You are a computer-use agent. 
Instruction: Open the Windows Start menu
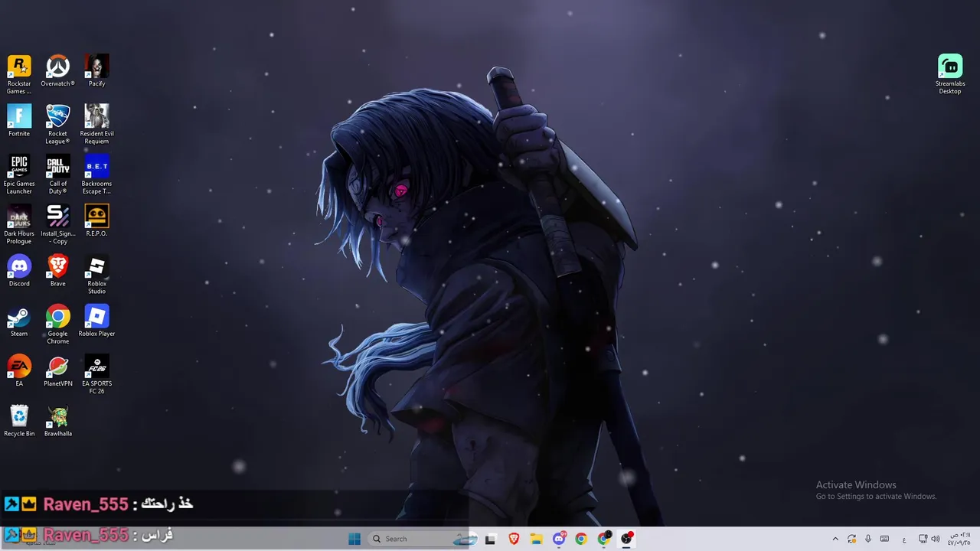click(x=354, y=539)
